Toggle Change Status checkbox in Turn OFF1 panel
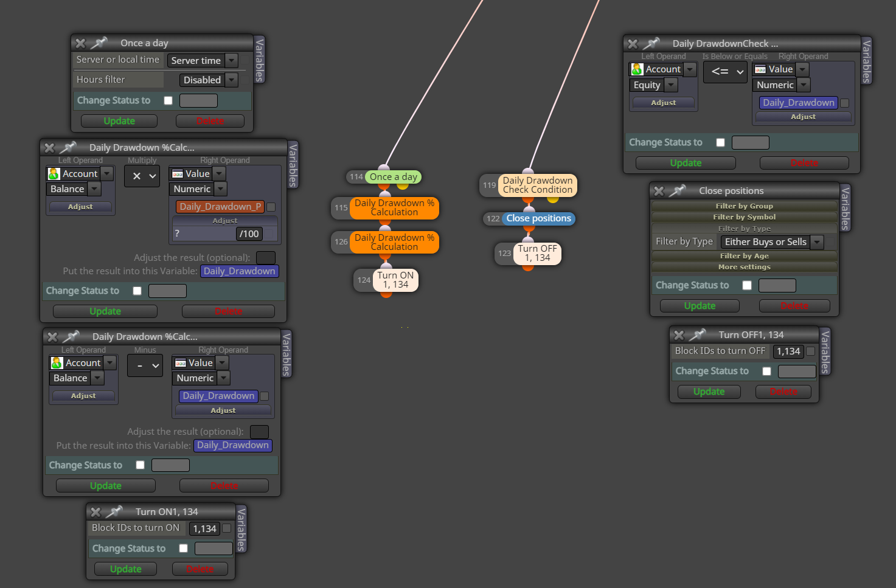The height and width of the screenshot is (588, 896). 767,371
